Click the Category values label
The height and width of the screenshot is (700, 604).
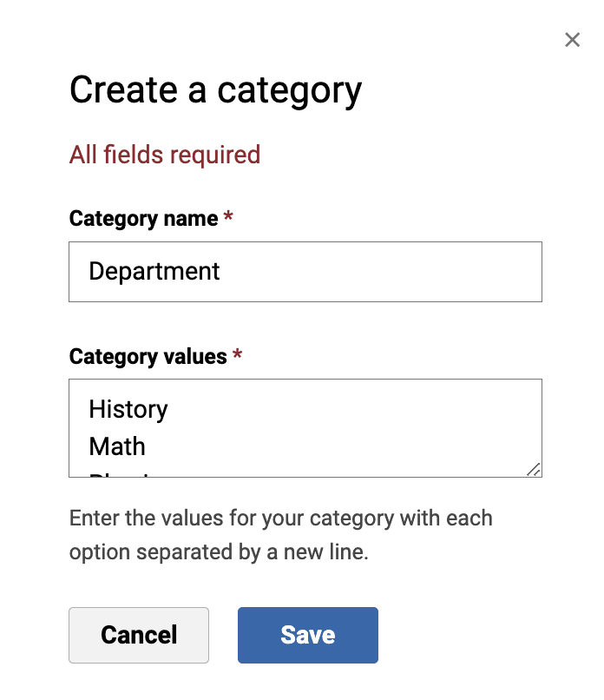(148, 356)
